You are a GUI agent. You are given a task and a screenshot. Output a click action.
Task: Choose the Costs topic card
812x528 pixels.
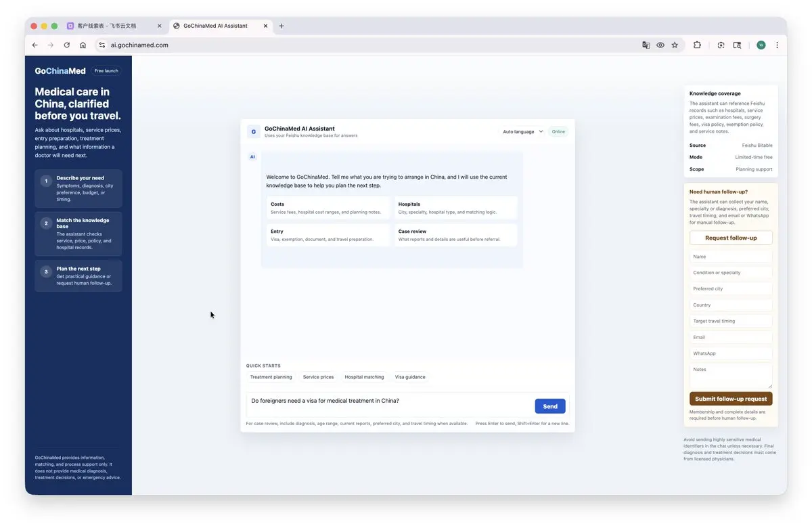point(328,208)
